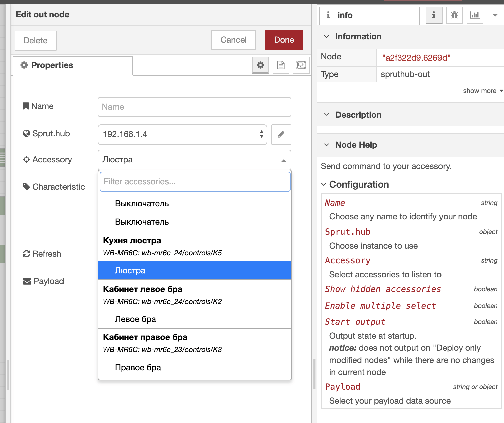Click type value spruthub-out

(405, 74)
